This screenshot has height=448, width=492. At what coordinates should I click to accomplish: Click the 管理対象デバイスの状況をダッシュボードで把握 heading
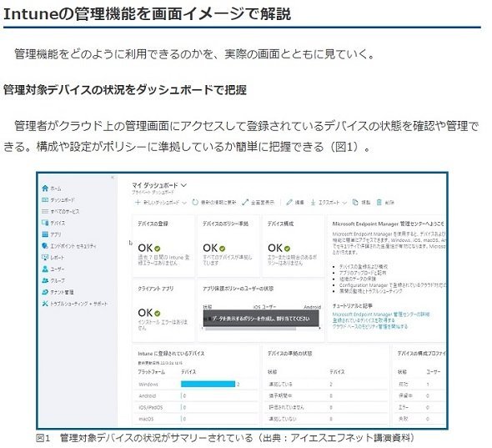point(125,90)
